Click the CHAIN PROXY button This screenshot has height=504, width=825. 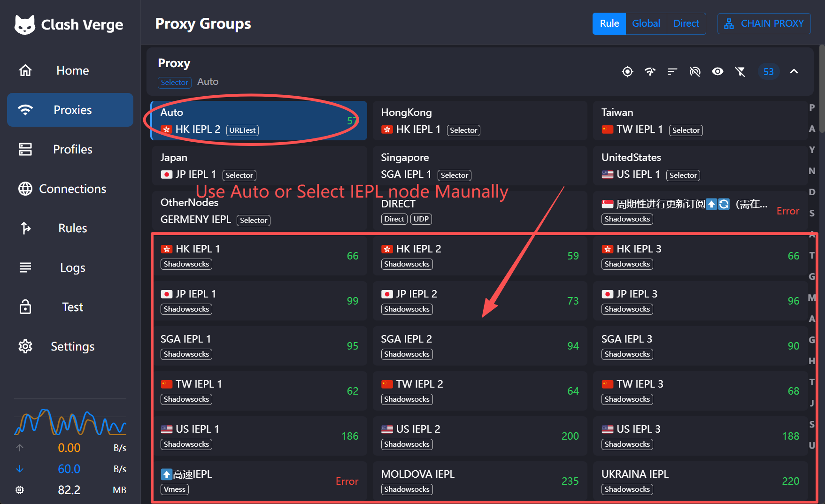tap(764, 23)
